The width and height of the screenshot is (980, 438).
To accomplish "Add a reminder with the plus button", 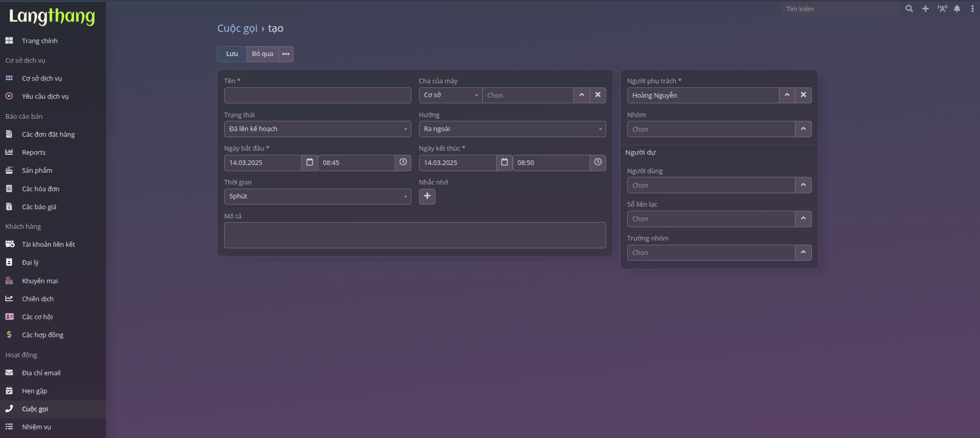I will tap(427, 196).
